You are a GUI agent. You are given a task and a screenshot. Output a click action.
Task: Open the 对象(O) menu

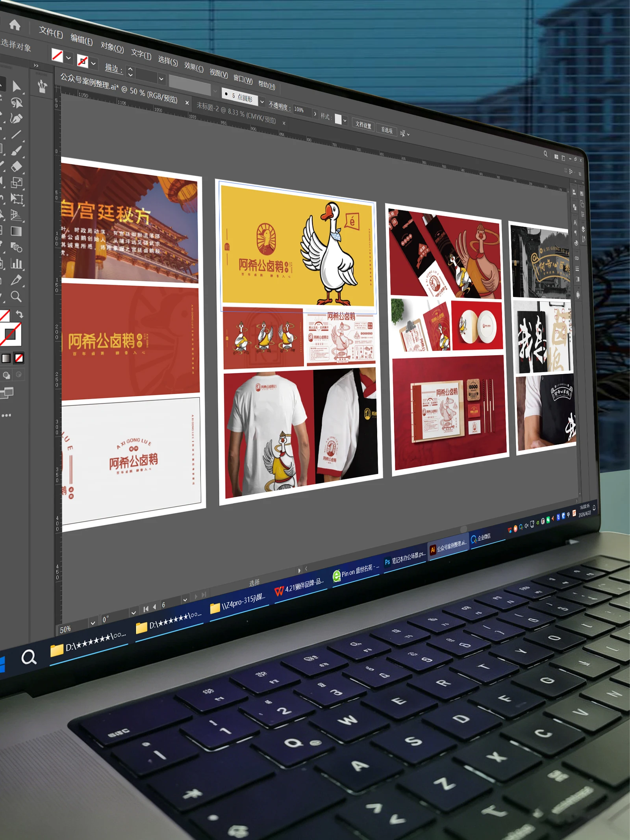coord(112,47)
